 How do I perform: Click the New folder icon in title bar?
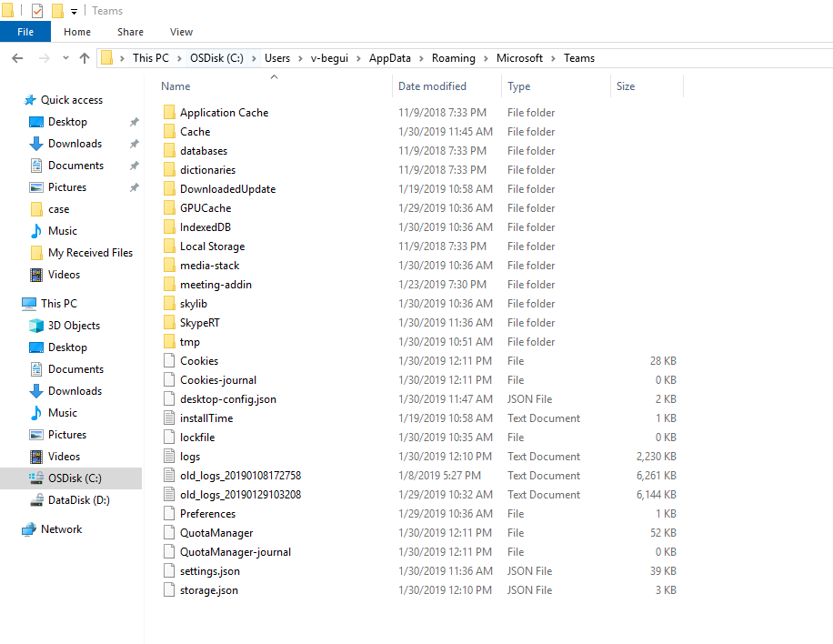pyautogui.click(x=57, y=11)
